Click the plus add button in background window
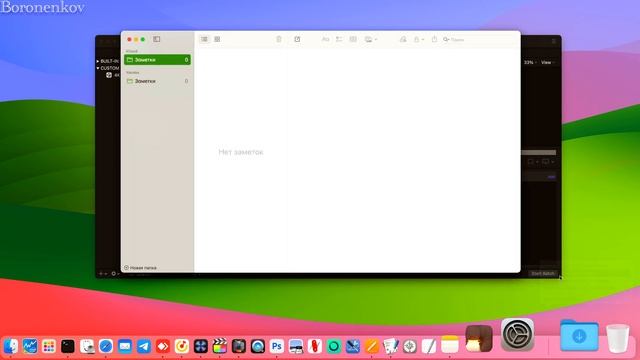Screen dimensions: 640x360 (x=102, y=273)
